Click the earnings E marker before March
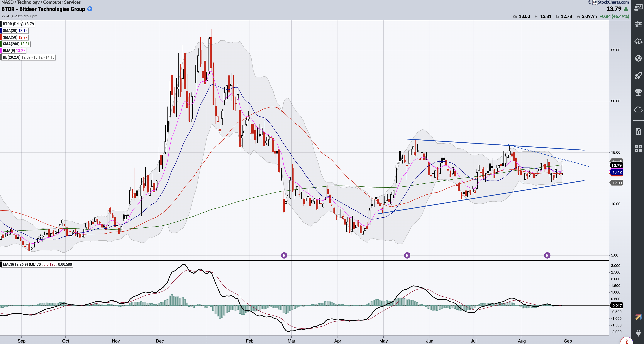This screenshot has width=644, height=344. tap(284, 255)
